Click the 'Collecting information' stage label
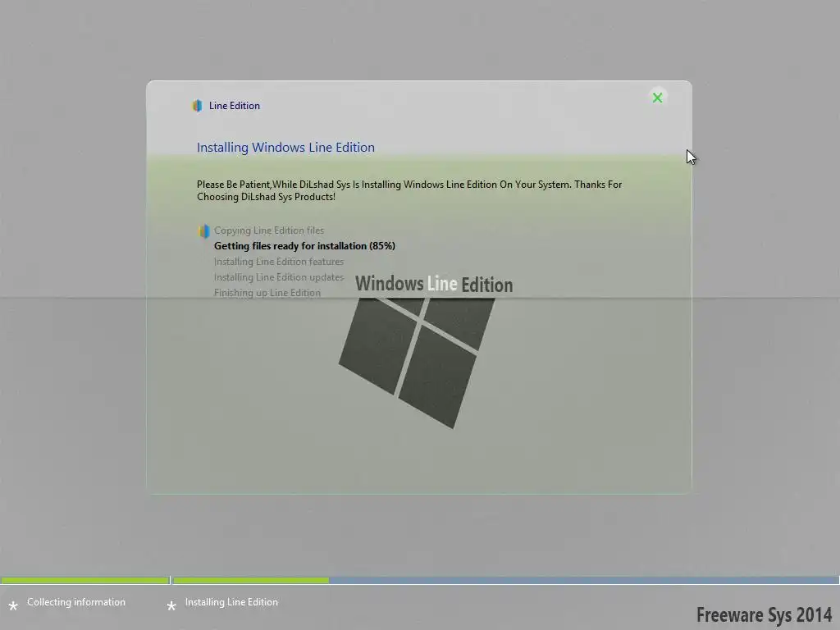 coord(76,602)
